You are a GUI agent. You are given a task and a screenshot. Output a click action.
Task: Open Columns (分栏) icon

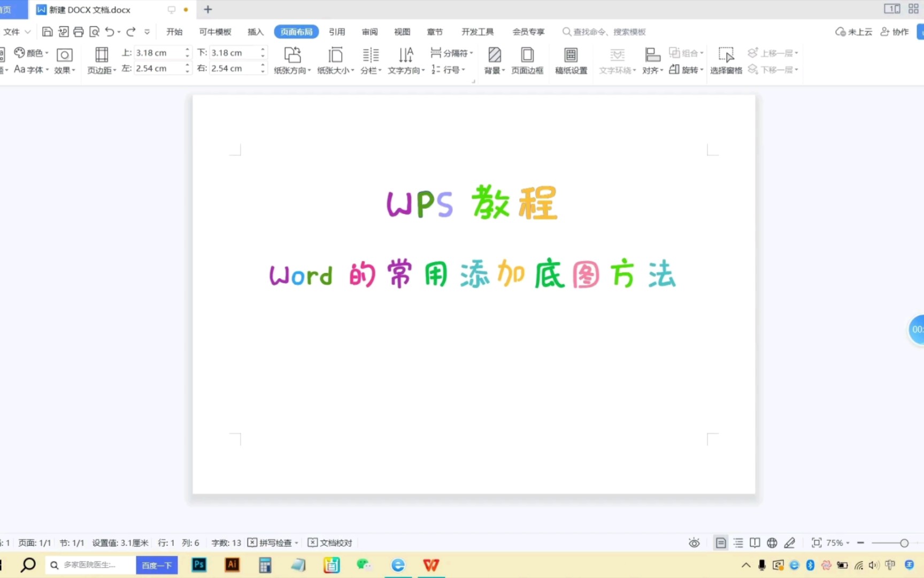(371, 60)
